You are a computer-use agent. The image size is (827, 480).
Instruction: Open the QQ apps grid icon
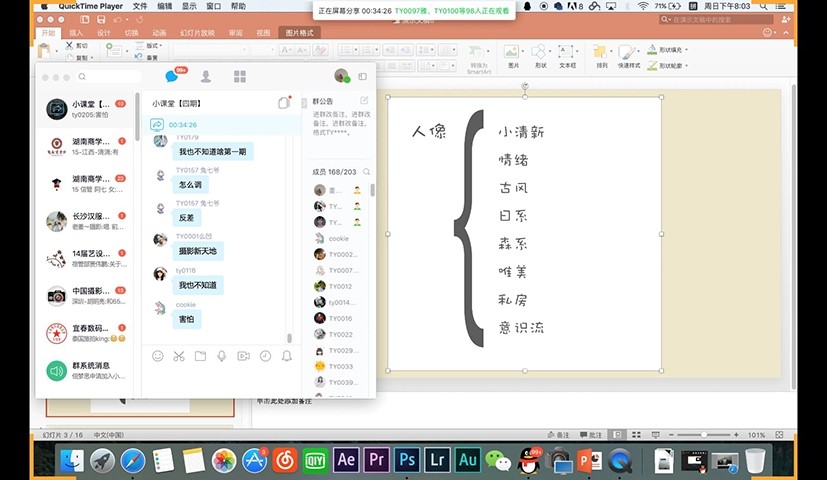pyautogui.click(x=240, y=76)
